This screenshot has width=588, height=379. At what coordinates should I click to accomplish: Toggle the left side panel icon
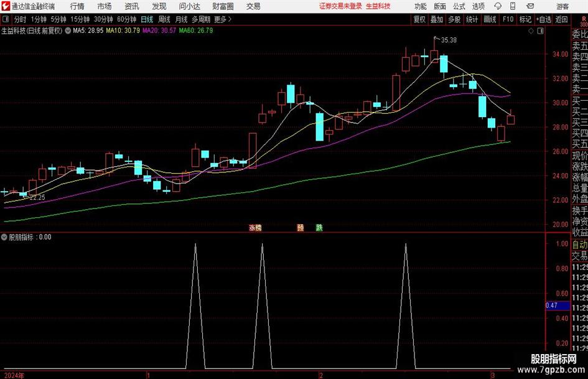point(5,19)
